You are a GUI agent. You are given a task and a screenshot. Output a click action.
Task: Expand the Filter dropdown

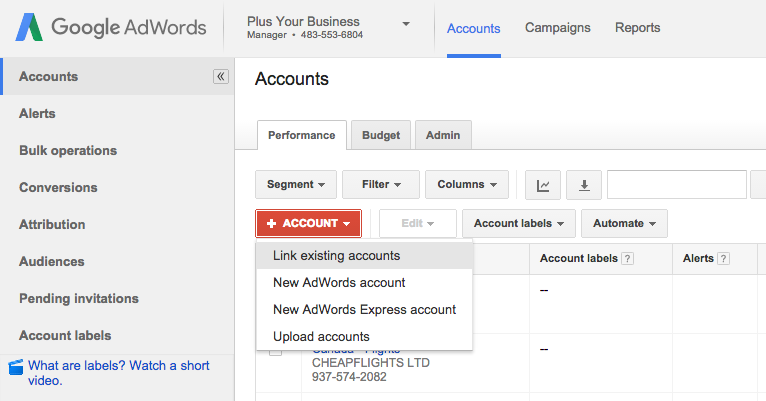tap(381, 185)
